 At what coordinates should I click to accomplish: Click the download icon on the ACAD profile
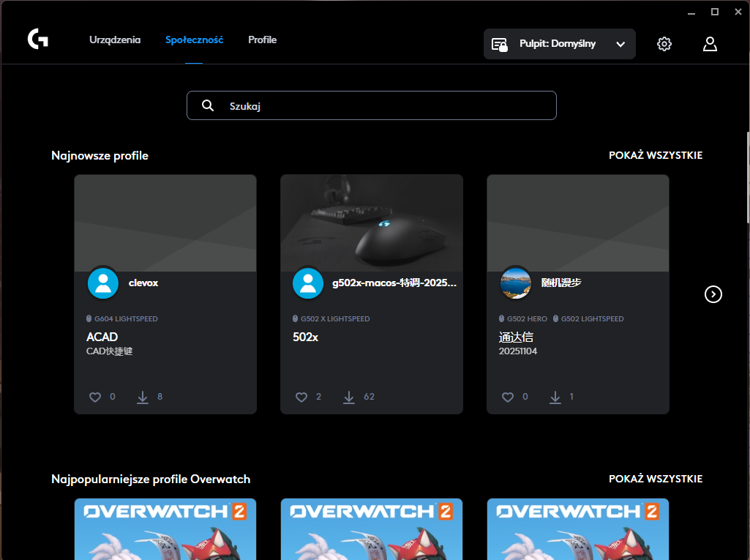(x=143, y=396)
